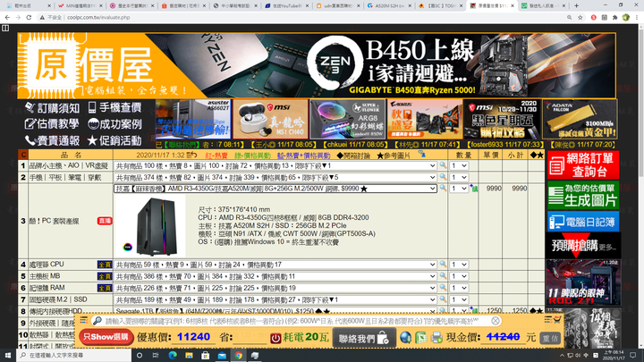
Task: Click the search magnifier in the keyword bar
Action: pos(97,321)
